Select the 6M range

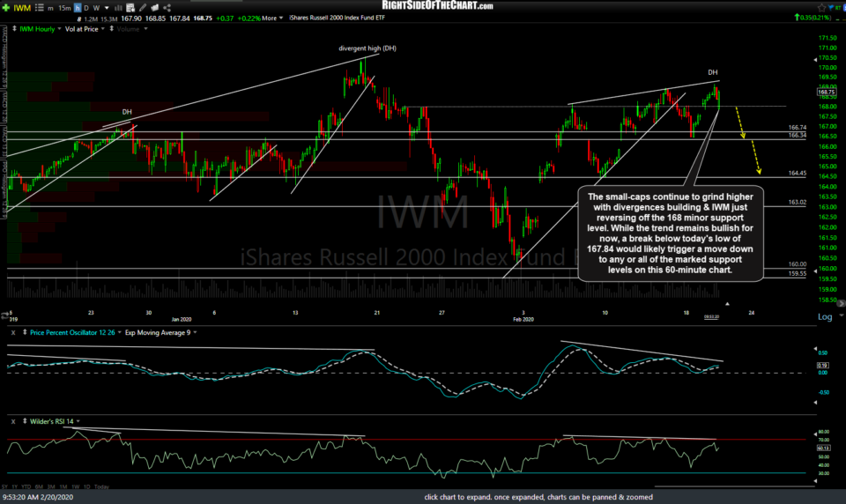point(39,486)
